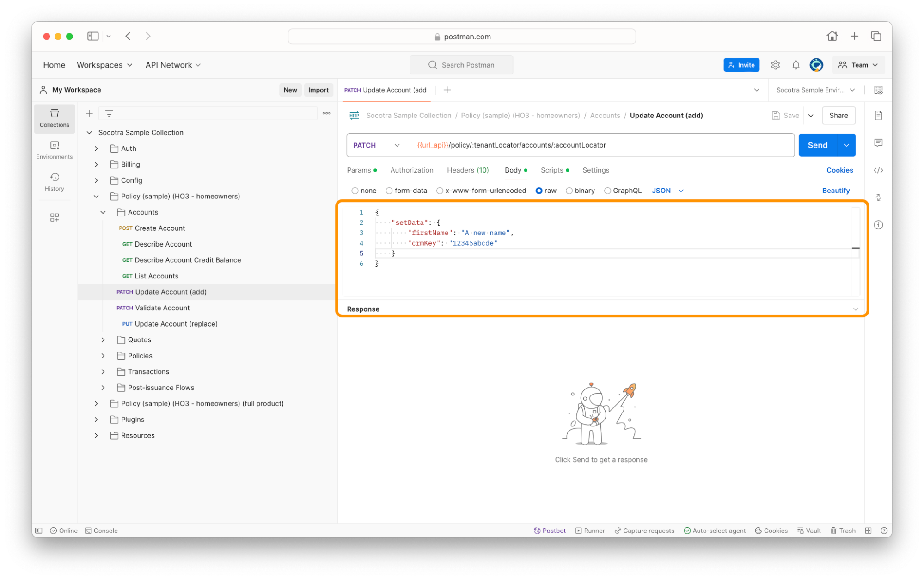Select the none radio button for body type
The image size is (924, 580).
click(x=355, y=191)
